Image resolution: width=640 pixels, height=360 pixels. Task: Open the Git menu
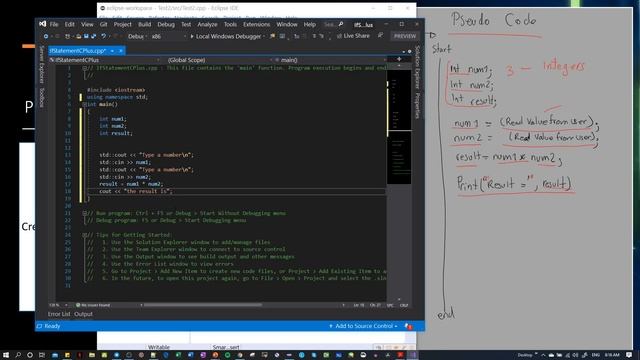[x=103, y=24]
